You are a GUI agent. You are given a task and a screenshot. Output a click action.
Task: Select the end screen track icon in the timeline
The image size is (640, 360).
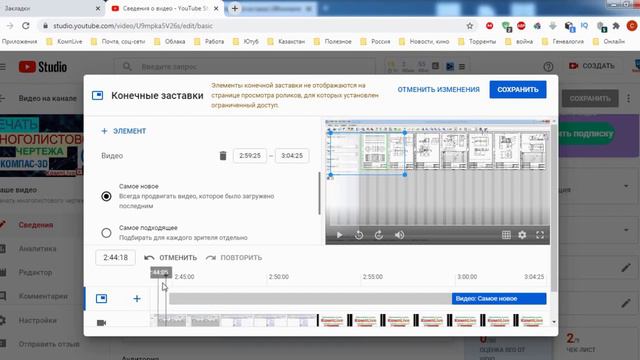[x=102, y=298]
